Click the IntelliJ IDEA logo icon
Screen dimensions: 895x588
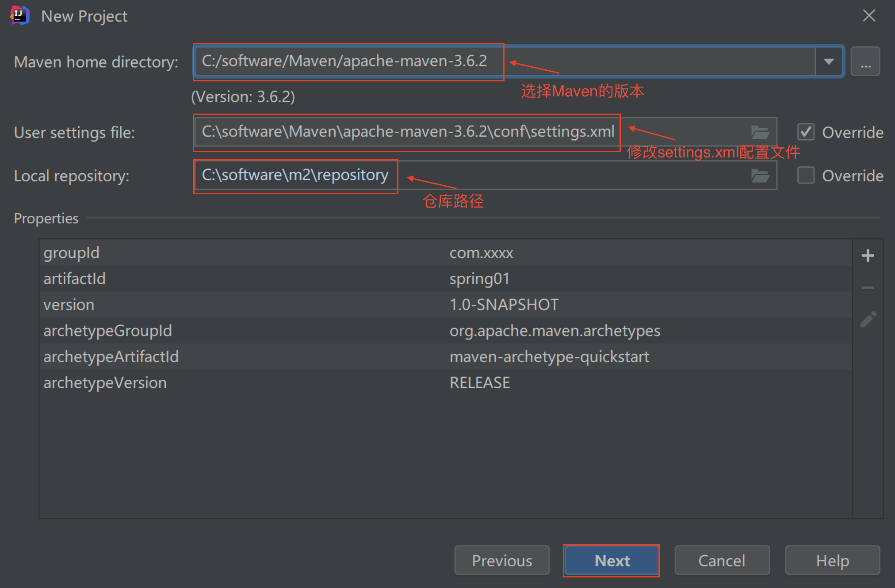pos(19,16)
